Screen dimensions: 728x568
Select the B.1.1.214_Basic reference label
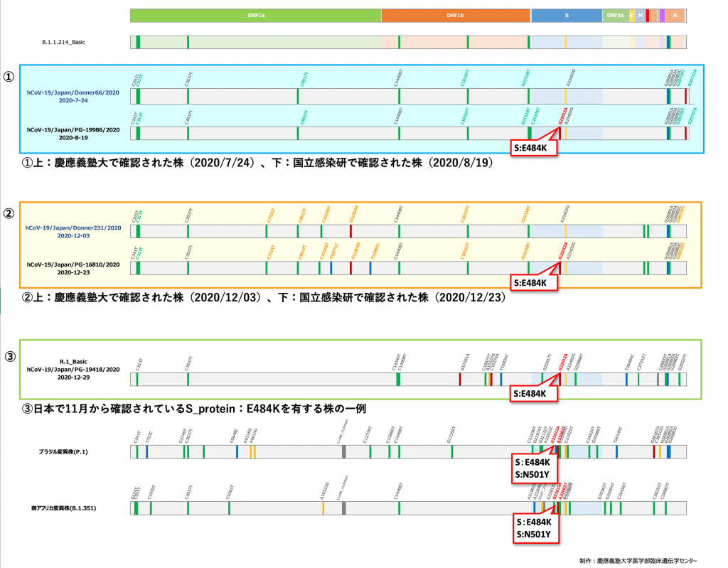click(64, 43)
